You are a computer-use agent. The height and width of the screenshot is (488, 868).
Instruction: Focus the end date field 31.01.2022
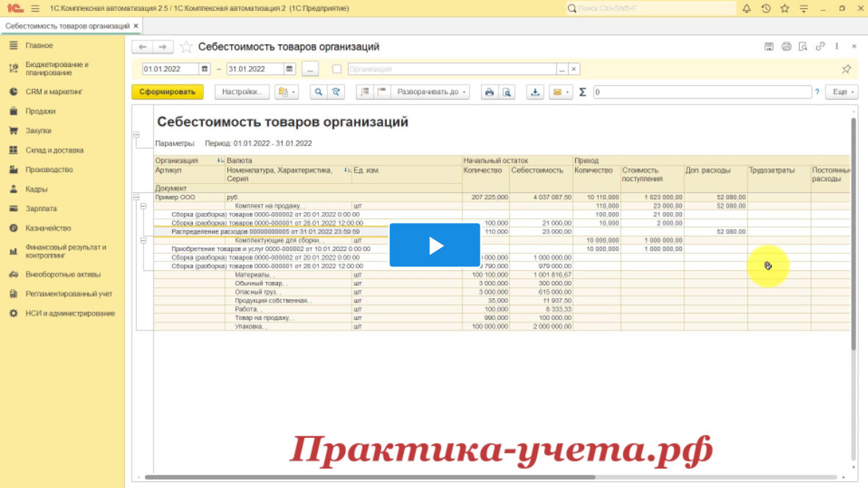255,69
